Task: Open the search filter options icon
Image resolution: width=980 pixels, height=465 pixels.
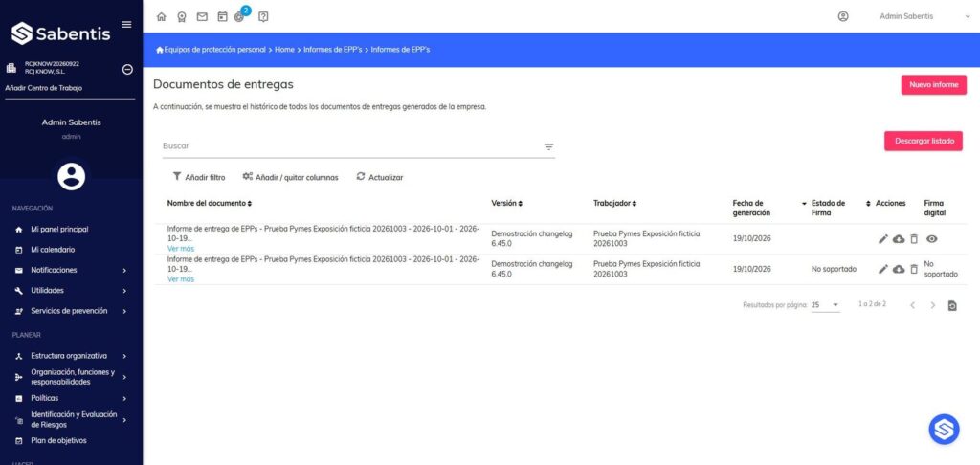Action: point(548,147)
